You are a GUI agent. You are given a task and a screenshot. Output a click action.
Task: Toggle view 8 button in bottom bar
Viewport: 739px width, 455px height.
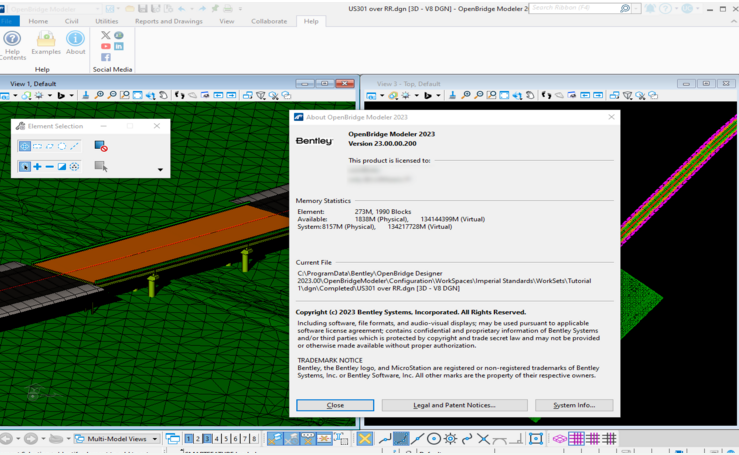tap(254, 439)
